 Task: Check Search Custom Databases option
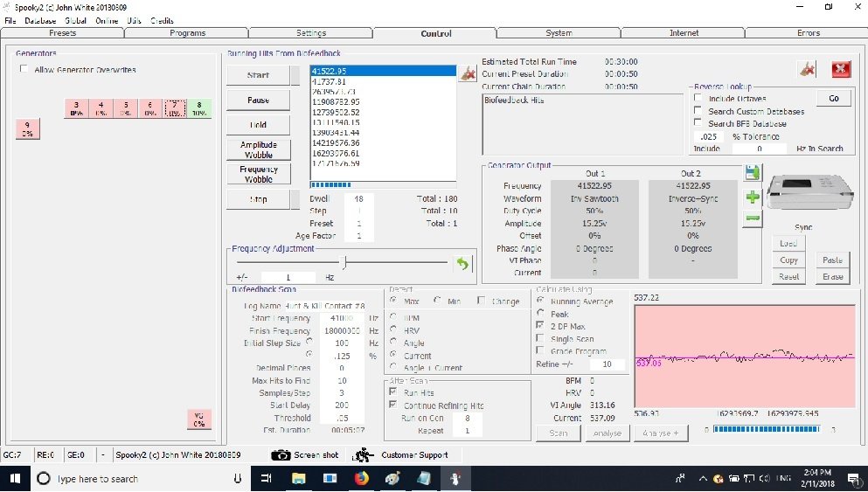698,110
